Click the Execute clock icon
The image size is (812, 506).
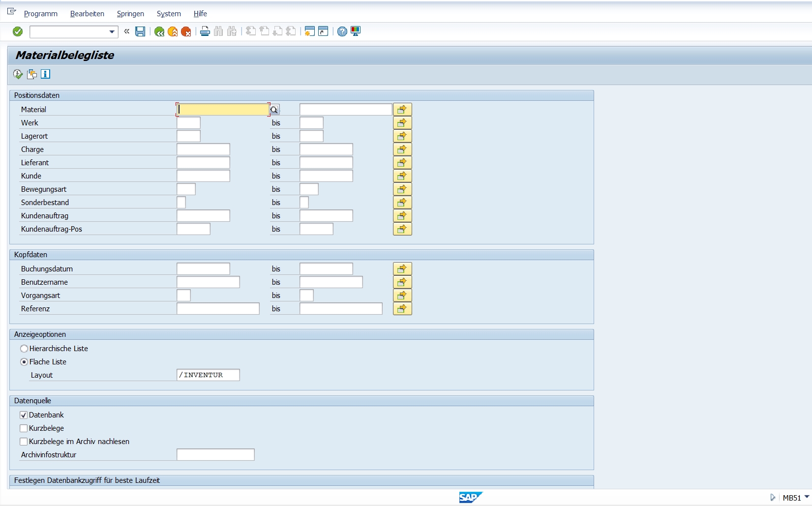coord(18,74)
